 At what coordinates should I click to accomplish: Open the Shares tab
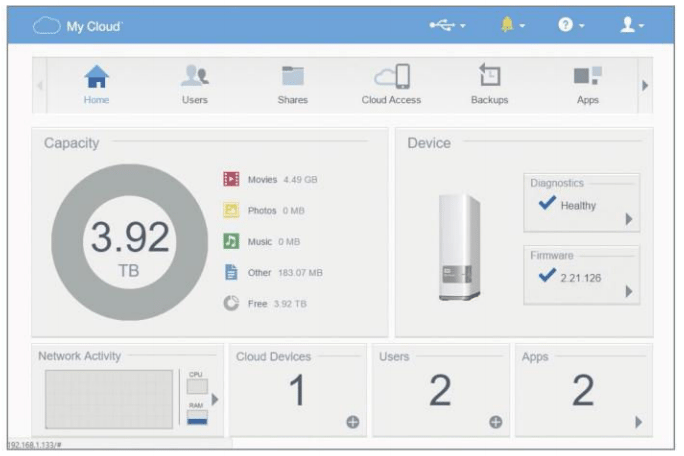293,85
